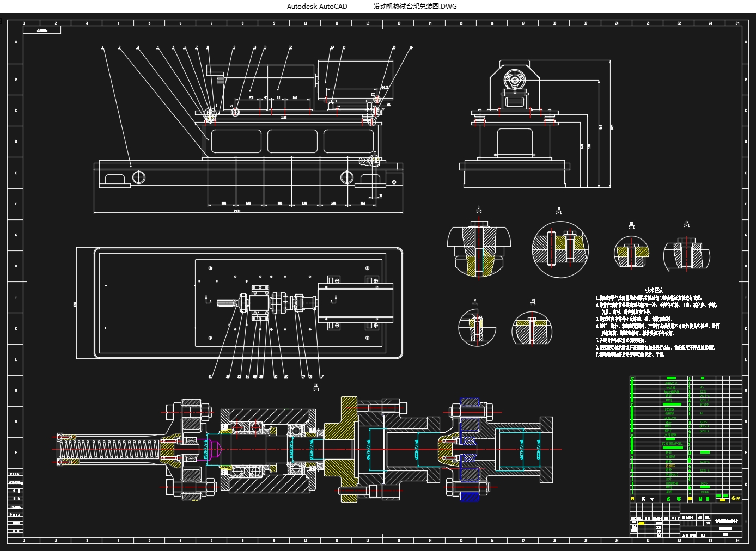Image resolution: width=756 pixels, height=551 pixels.
Task: Click the yellow '备注' header cell
Action: click(x=735, y=498)
